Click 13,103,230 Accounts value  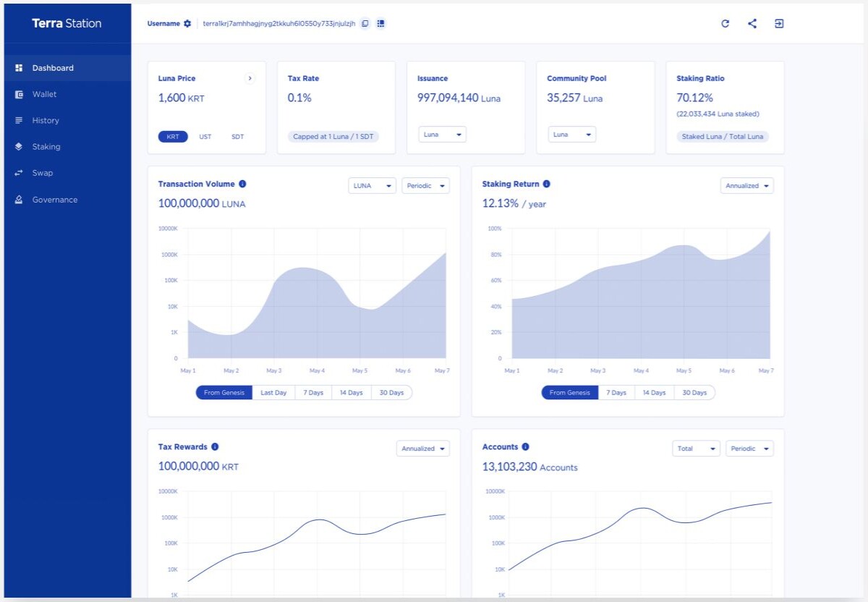pos(530,467)
